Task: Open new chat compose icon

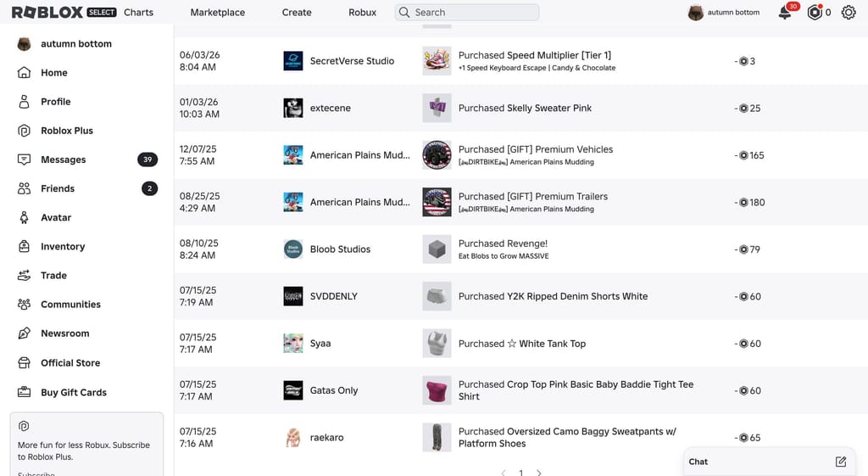Action: pyautogui.click(x=841, y=462)
